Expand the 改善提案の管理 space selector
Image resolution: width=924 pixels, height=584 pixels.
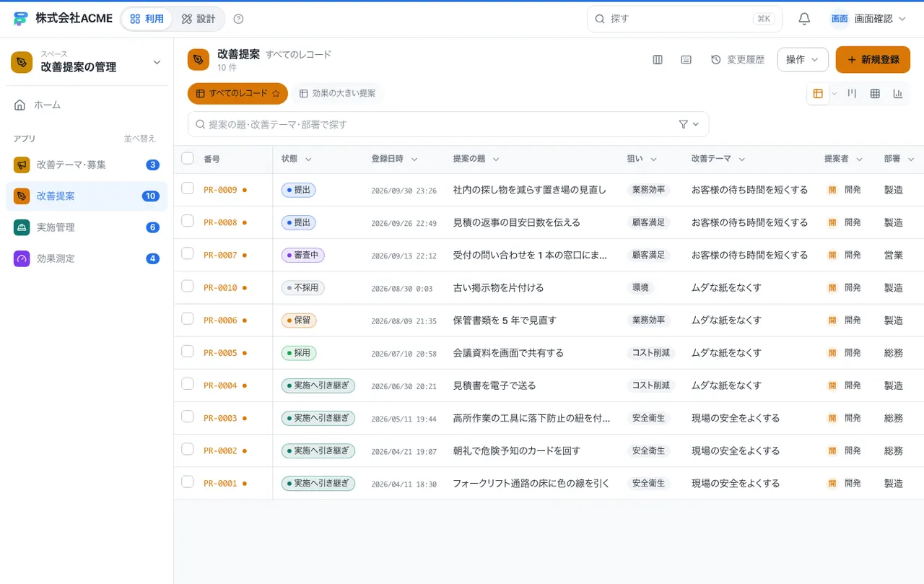87,62
